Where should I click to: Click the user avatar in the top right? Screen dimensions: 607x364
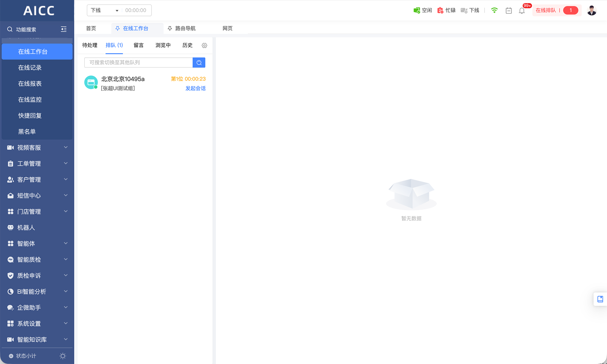[x=591, y=11]
